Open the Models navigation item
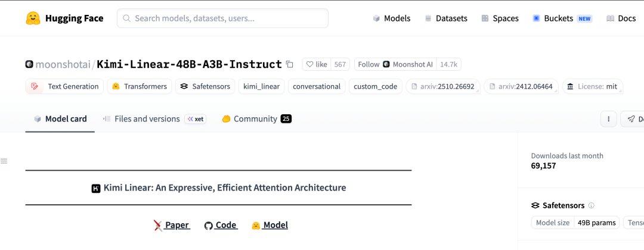 pos(391,18)
